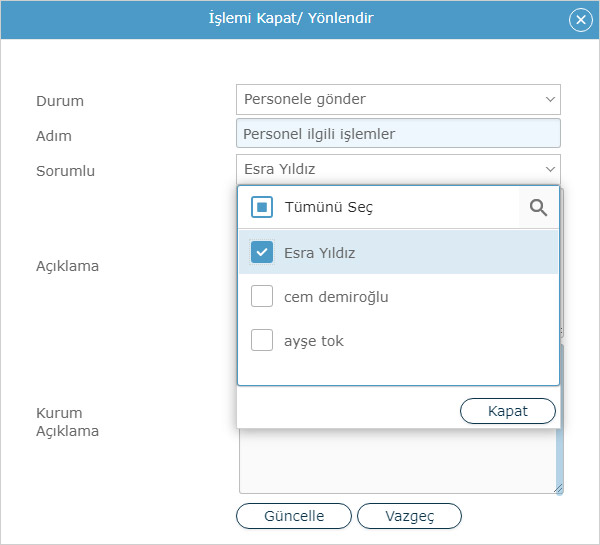Collapse the Sorumlu dropdown showing Esra Yıldız
600x545 pixels.
click(398, 169)
